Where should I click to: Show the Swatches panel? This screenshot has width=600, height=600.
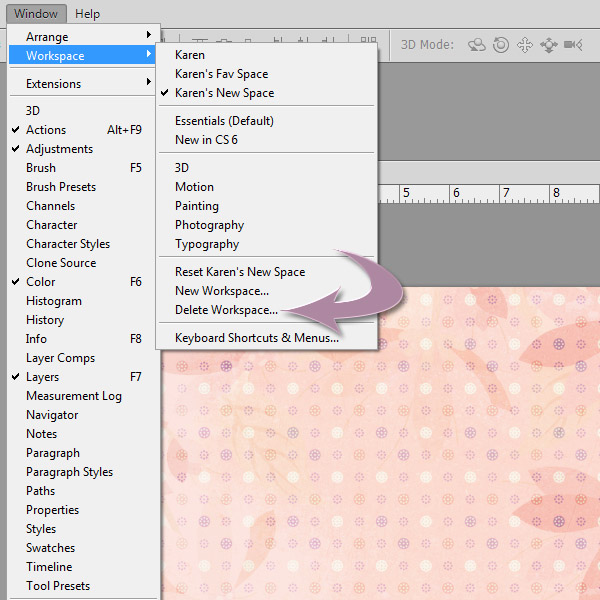81,548
